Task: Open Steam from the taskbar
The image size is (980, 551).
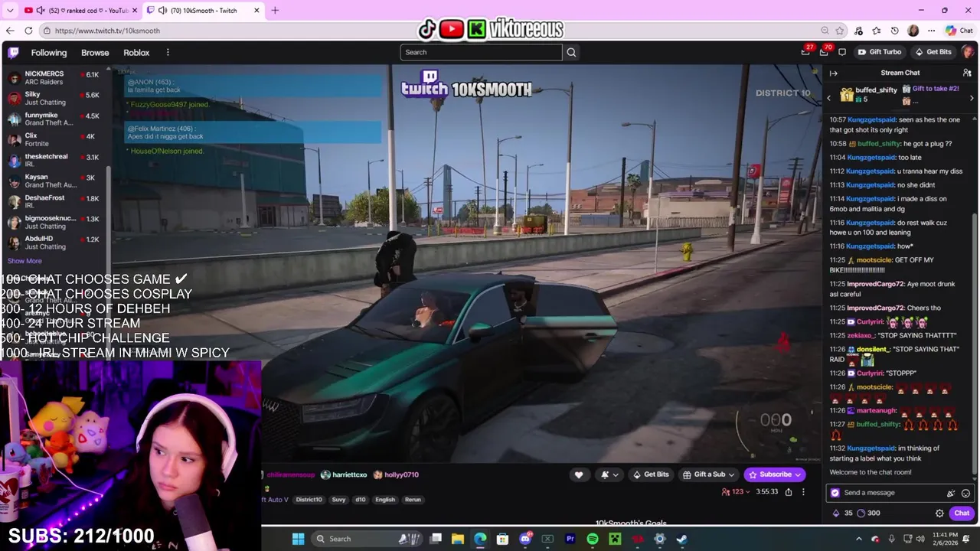Action: click(x=681, y=539)
